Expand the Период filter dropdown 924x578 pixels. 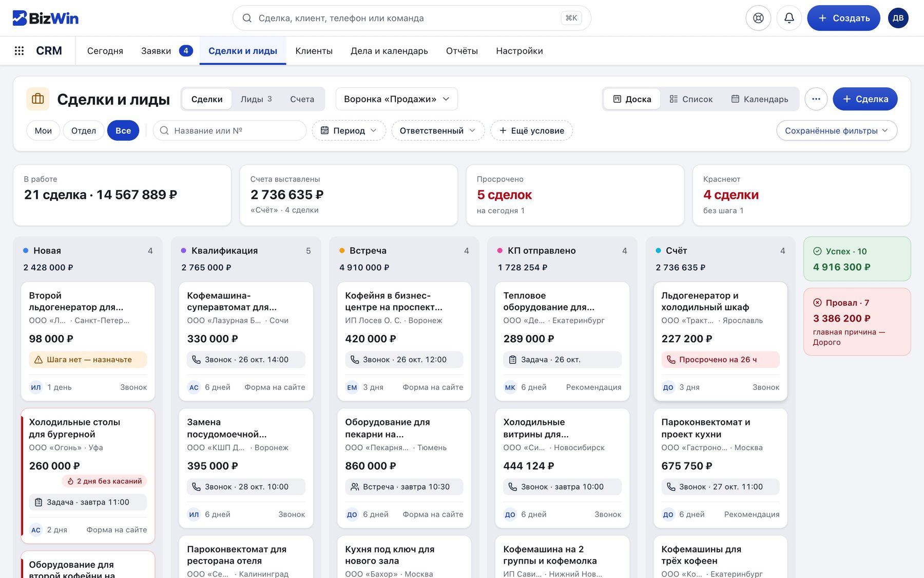pos(349,130)
